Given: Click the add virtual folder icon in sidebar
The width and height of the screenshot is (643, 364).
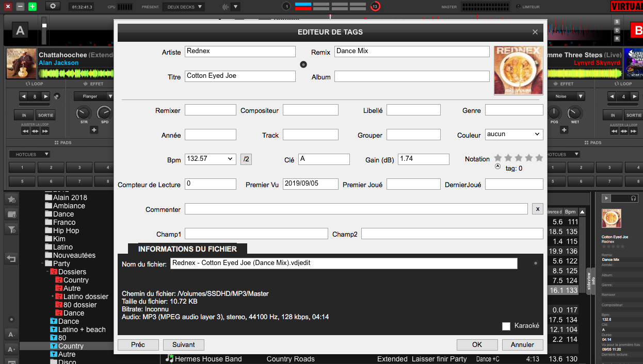Looking at the screenshot, I should (11, 214).
